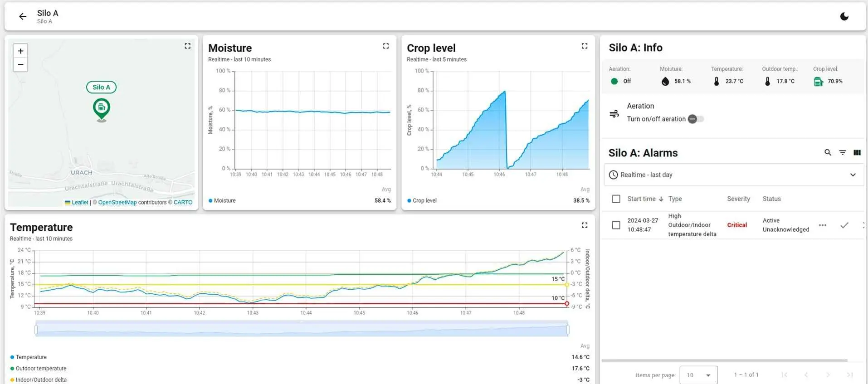The width and height of the screenshot is (868, 384).
Task: Expand the map widget to fullscreen
Action: point(187,46)
